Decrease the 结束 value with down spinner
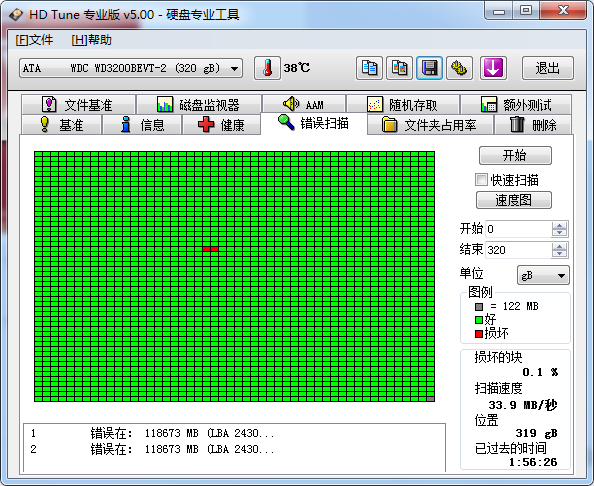594x486 pixels. tap(559, 254)
